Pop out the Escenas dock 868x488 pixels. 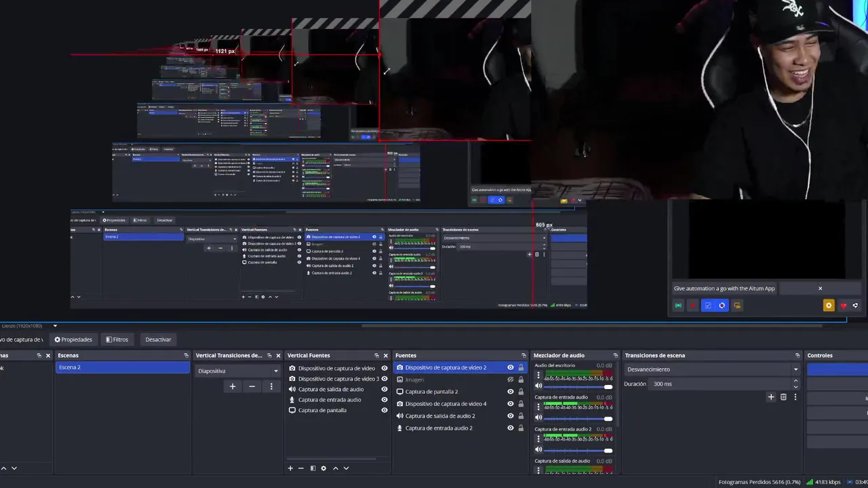(186, 355)
